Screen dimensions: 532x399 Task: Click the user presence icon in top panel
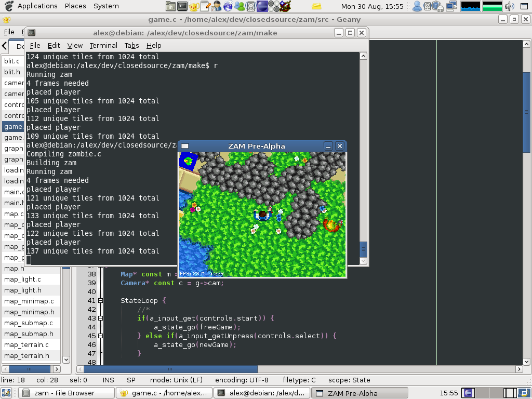(x=417, y=6)
